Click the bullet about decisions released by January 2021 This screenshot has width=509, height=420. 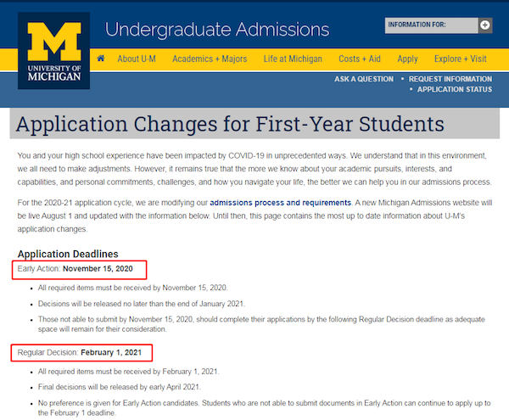[x=142, y=304]
